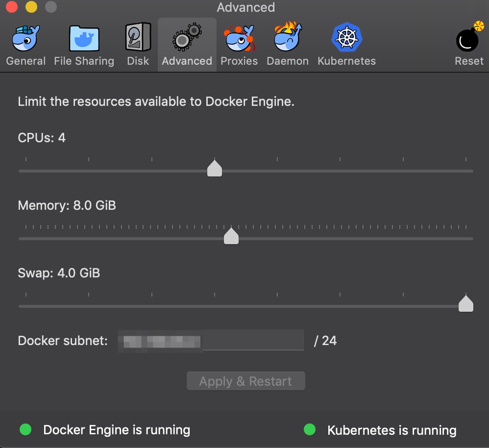Click the Kubernetes running indicator
The width and height of the screenshot is (489, 448).
[309, 430]
